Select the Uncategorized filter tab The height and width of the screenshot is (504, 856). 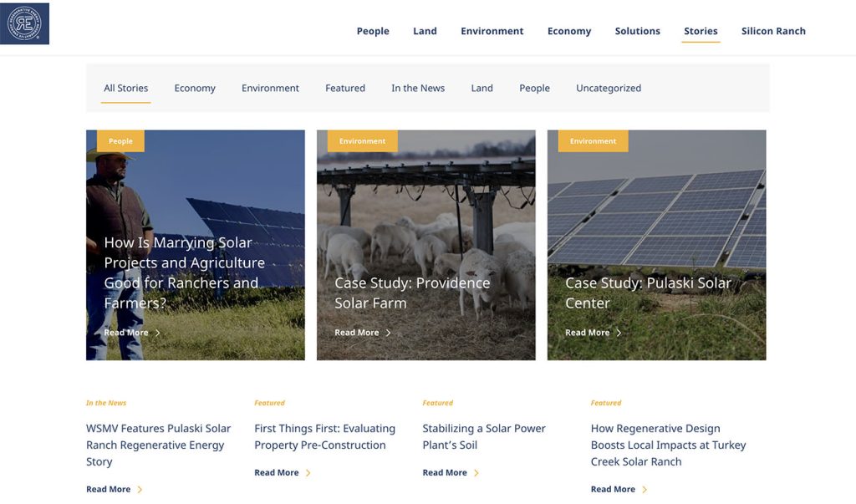(x=609, y=88)
